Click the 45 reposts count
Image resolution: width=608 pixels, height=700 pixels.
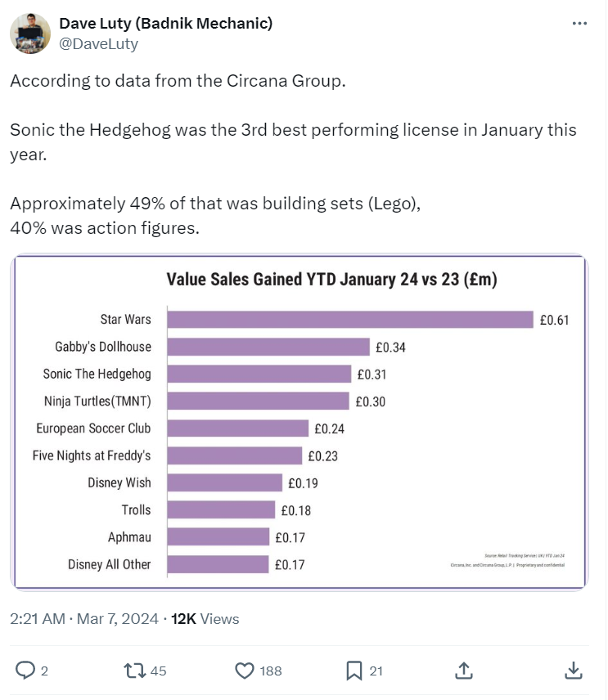point(159,671)
